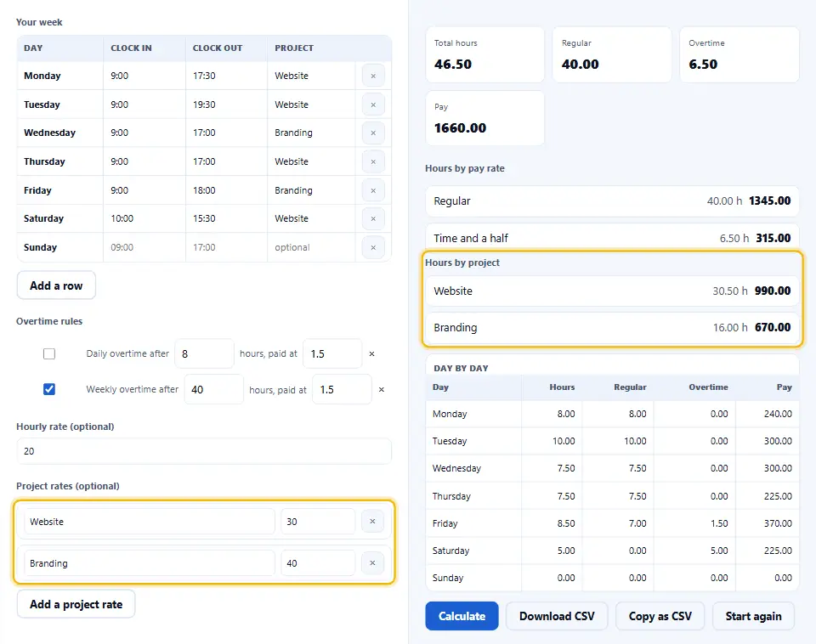This screenshot has height=644, width=816.
Task: Focus Sunday optional project field
Action: coord(311,247)
